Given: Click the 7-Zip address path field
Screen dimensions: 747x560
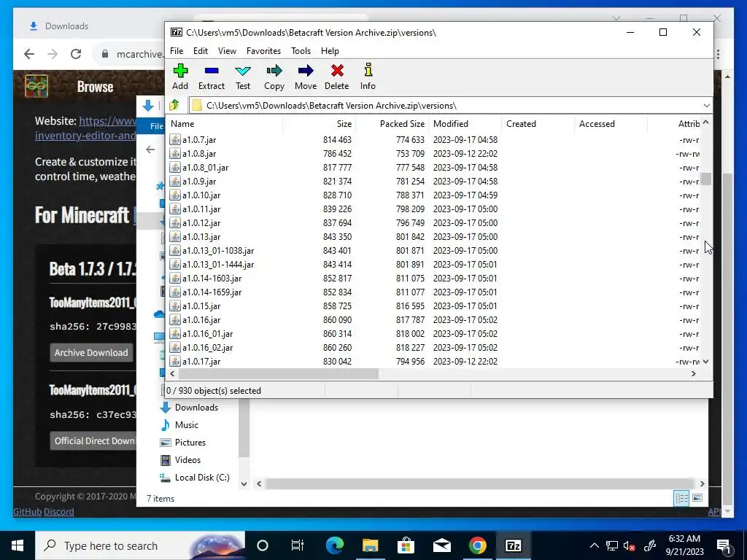Looking at the screenshot, I should click(446, 105).
